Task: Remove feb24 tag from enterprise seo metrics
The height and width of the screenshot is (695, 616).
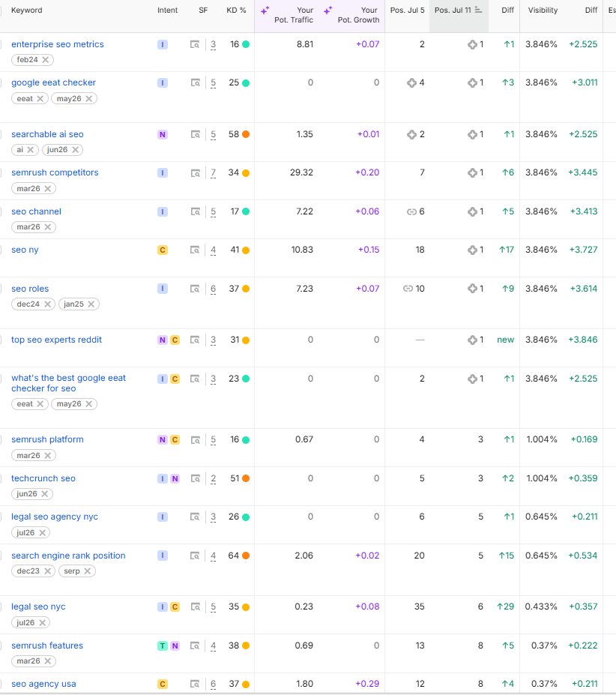Action: pyautogui.click(x=45, y=59)
